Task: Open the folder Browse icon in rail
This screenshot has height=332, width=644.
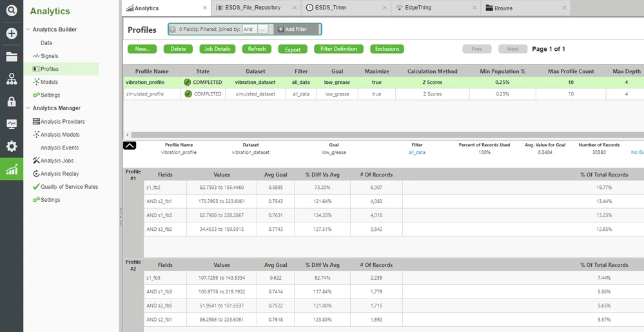Action: coord(12,57)
